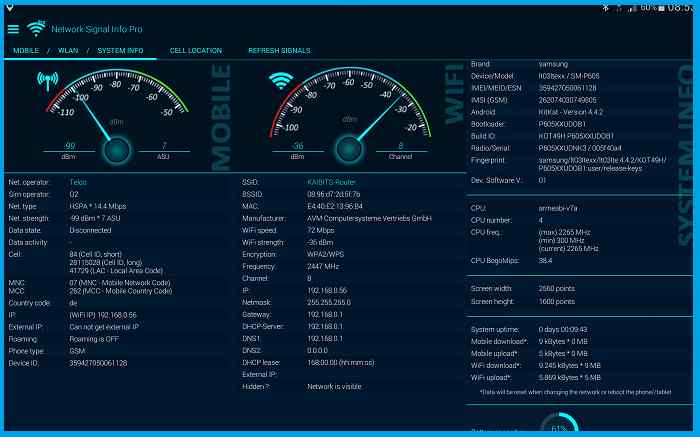The width and height of the screenshot is (700, 437).
Task: Select the DNS2 value 0.0.0.0
Action: point(317,350)
